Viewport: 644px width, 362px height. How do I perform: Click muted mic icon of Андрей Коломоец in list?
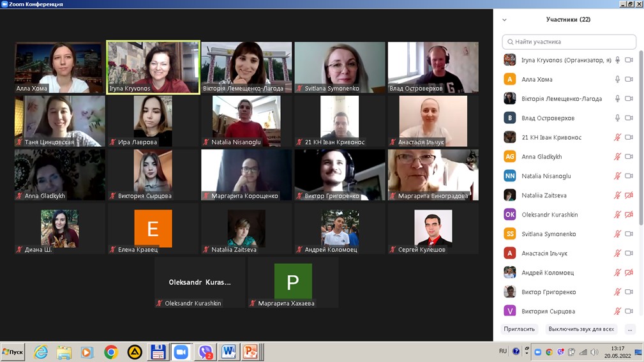(x=617, y=273)
